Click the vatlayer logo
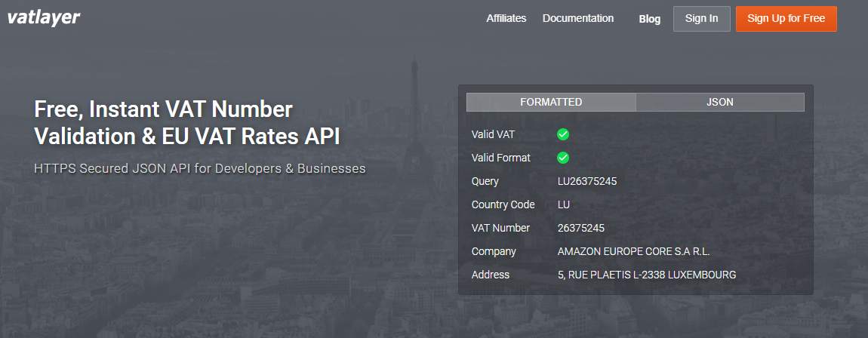Viewport: 868px width, 338px height. (44, 17)
